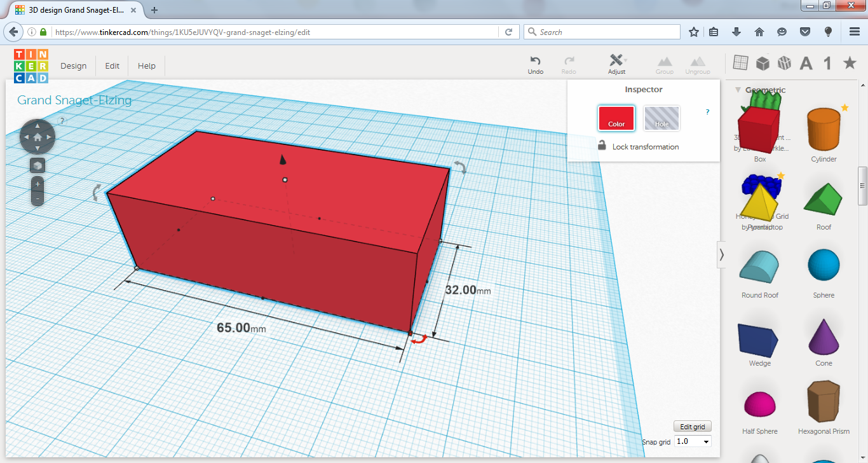
Task: Click the browser back button
Action: point(13,32)
